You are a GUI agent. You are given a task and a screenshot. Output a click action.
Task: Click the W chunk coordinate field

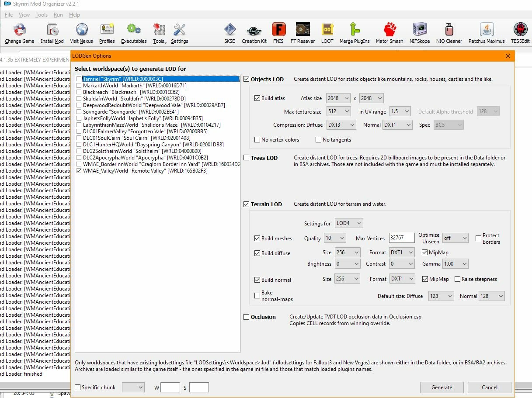click(x=170, y=388)
